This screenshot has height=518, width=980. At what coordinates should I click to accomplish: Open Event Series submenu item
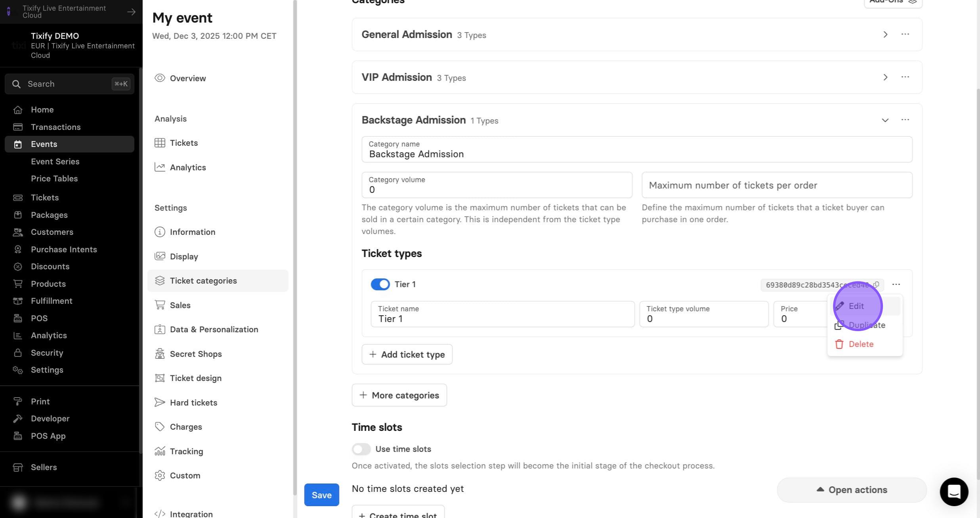coord(55,162)
